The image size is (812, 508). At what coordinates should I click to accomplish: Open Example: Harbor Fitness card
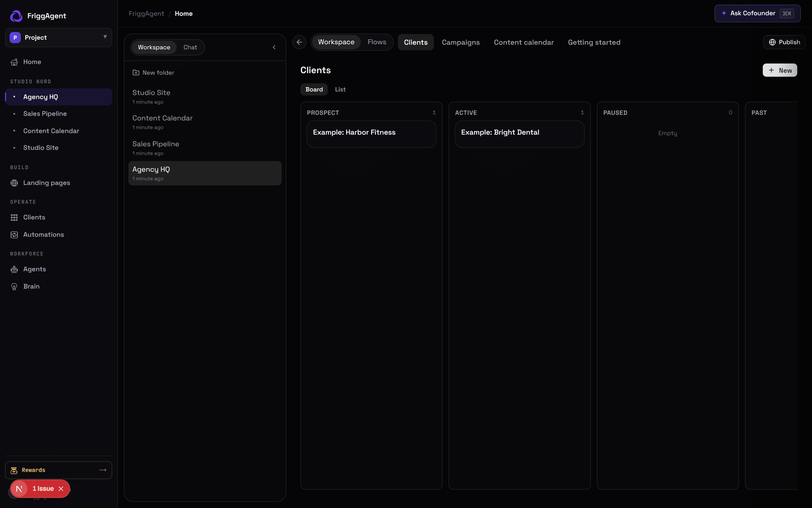point(371,134)
